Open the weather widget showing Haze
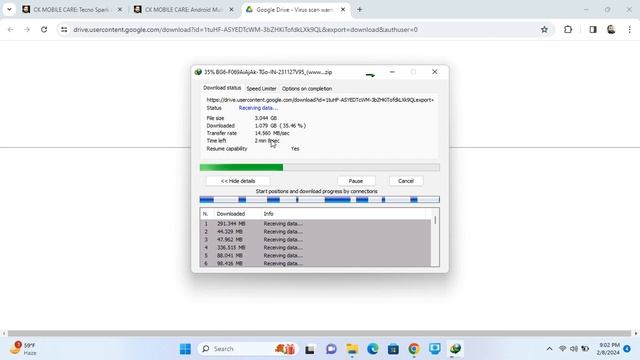 (24, 349)
